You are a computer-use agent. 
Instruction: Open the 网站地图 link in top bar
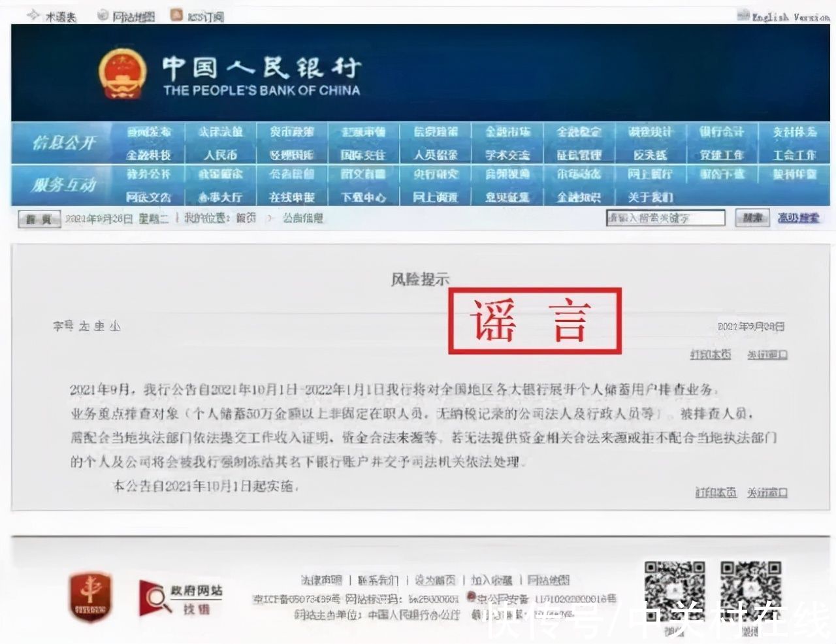pyautogui.click(x=133, y=17)
